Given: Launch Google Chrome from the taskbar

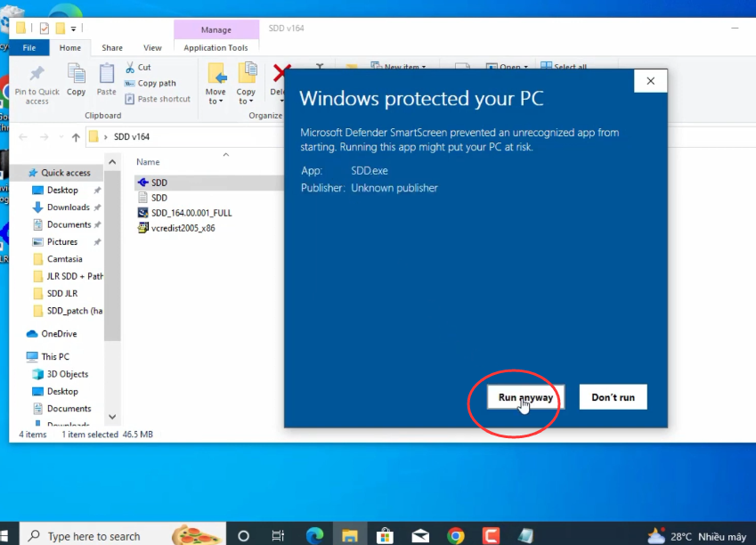Looking at the screenshot, I should (456, 536).
